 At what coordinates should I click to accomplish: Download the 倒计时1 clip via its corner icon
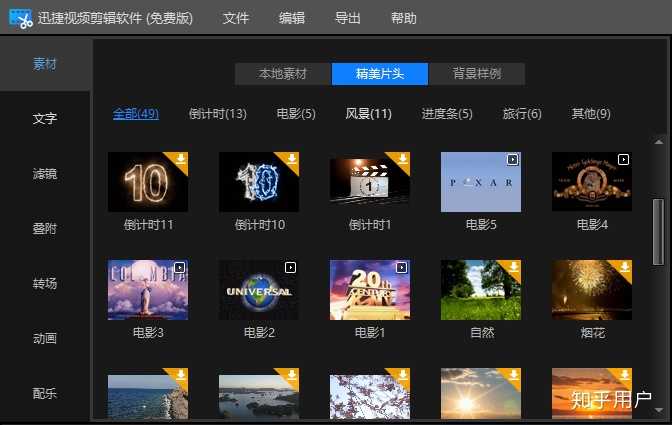(x=402, y=159)
